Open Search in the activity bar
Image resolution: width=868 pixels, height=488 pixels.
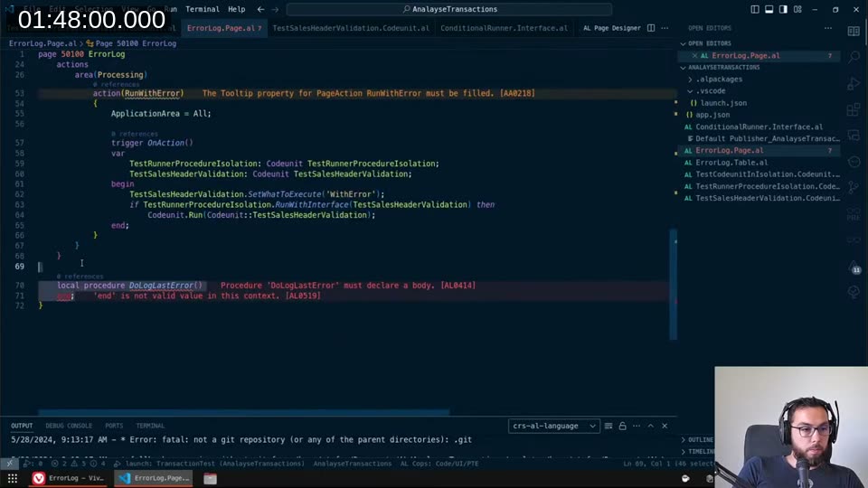coord(854,57)
